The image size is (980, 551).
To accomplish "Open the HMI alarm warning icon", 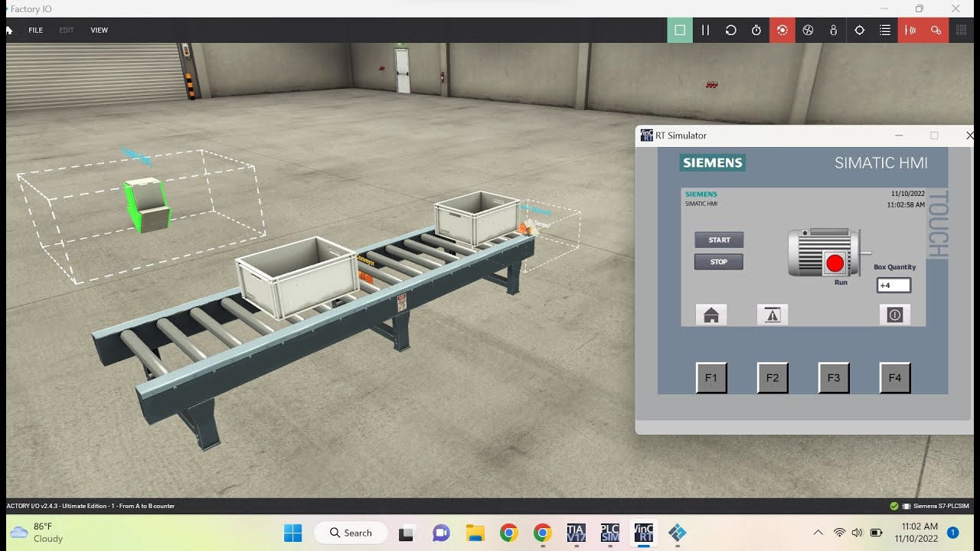I will click(773, 315).
